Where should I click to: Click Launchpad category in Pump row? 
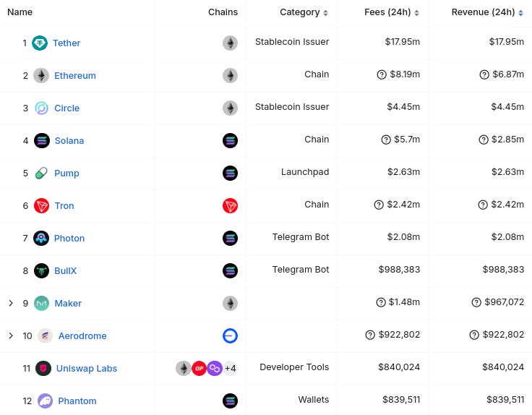305,171
